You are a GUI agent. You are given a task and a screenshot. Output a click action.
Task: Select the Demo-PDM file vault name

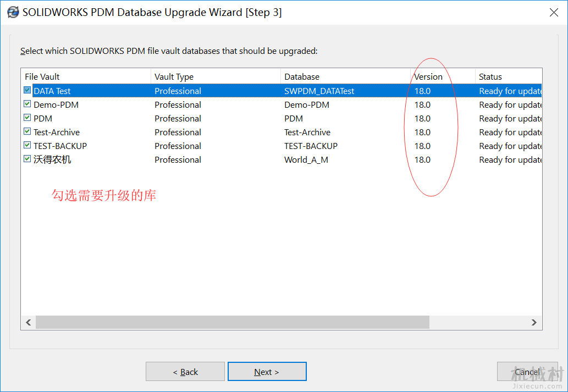point(56,104)
